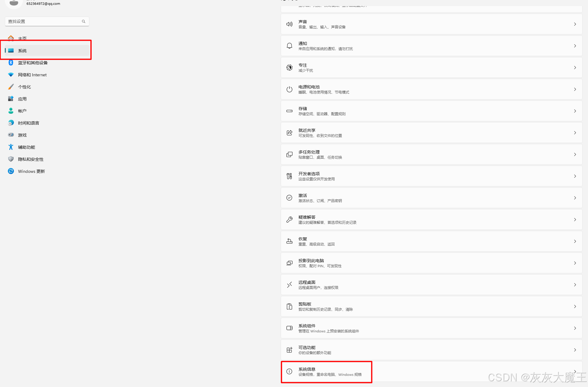Click the 查找设置 search field
588x387 pixels.
click(x=47, y=21)
